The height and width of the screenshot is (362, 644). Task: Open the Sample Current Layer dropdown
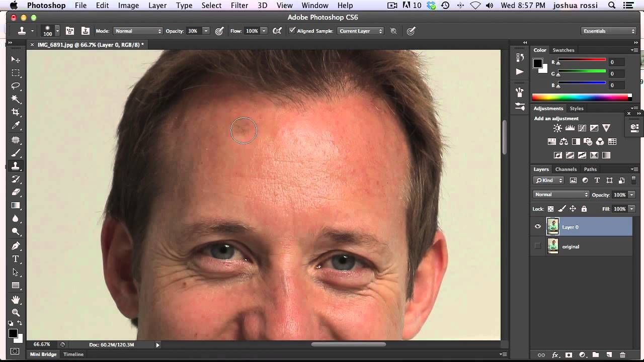[x=361, y=31]
